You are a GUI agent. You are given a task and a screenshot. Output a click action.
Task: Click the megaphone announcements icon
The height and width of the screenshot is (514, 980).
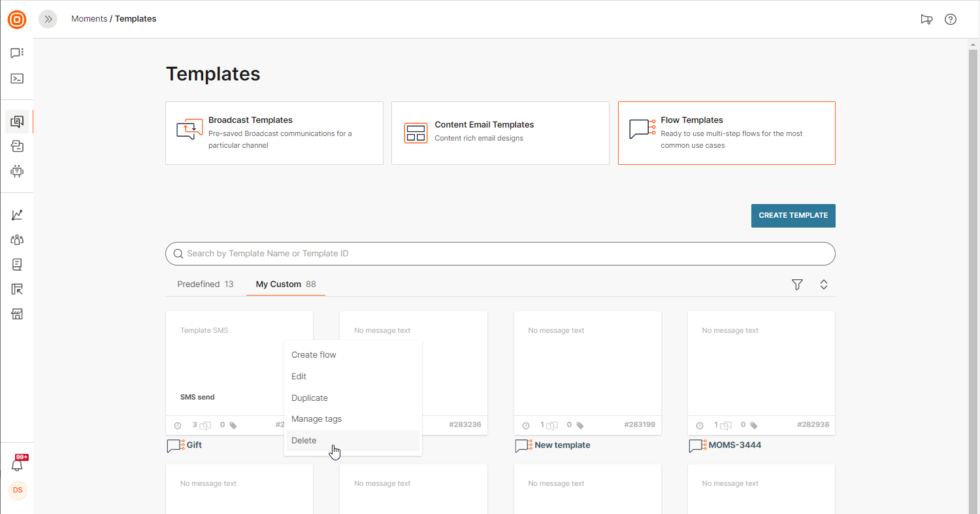click(926, 19)
